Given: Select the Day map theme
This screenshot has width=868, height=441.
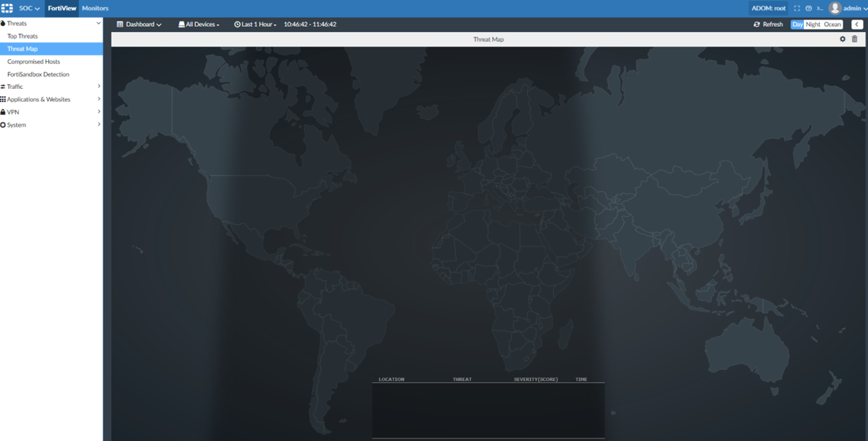Looking at the screenshot, I should click(797, 24).
